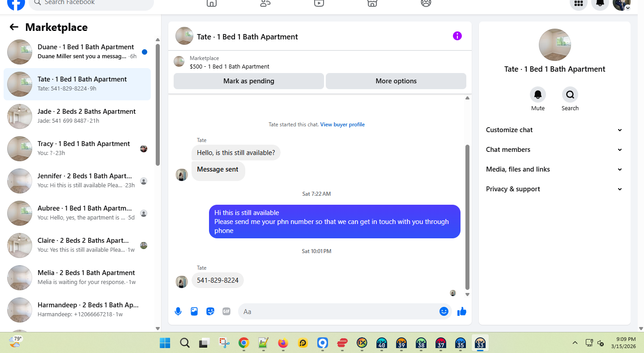Go back using the arrow beside Marketplace
Viewport: 644px width, 353px height.
pos(14,27)
